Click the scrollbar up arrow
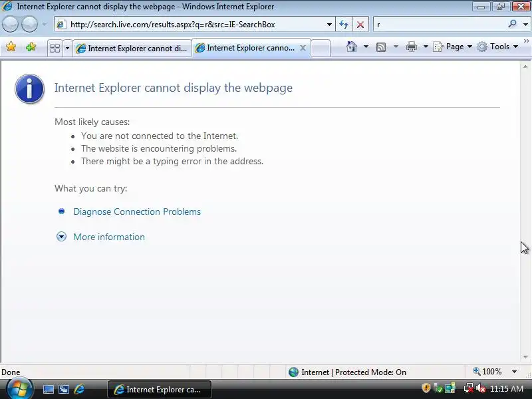532x399 pixels. (x=525, y=67)
